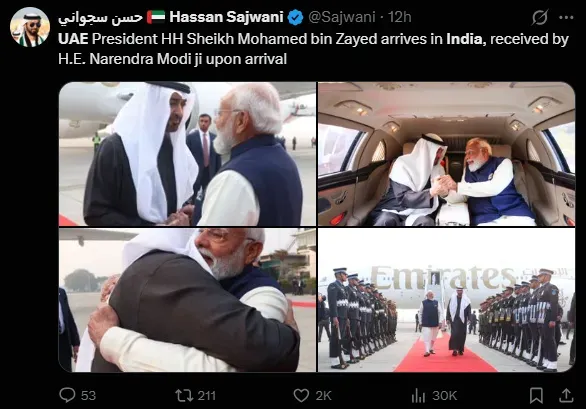Click the reply comment icon
Image resolution: width=586 pixels, height=409 pixels.
(x=67, y=395)
